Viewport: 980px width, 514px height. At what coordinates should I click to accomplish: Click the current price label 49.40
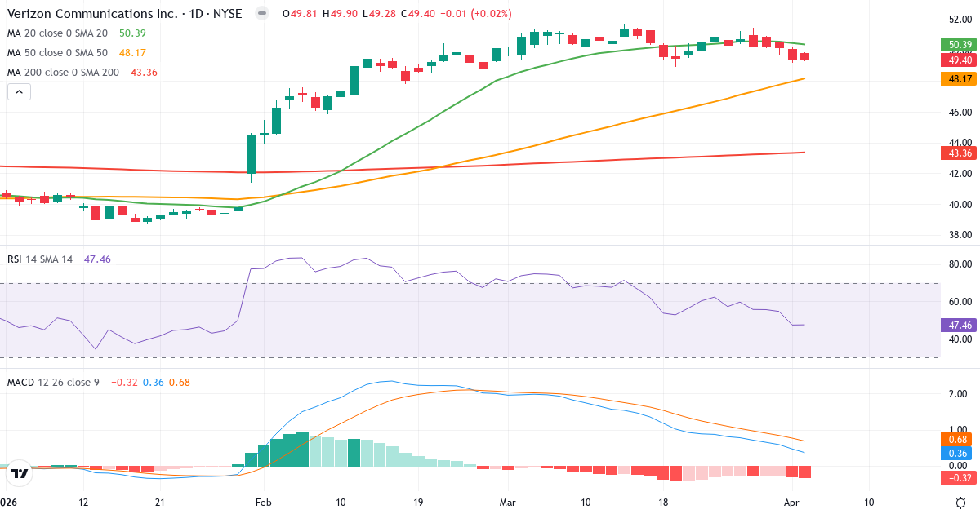click(958, 59)
